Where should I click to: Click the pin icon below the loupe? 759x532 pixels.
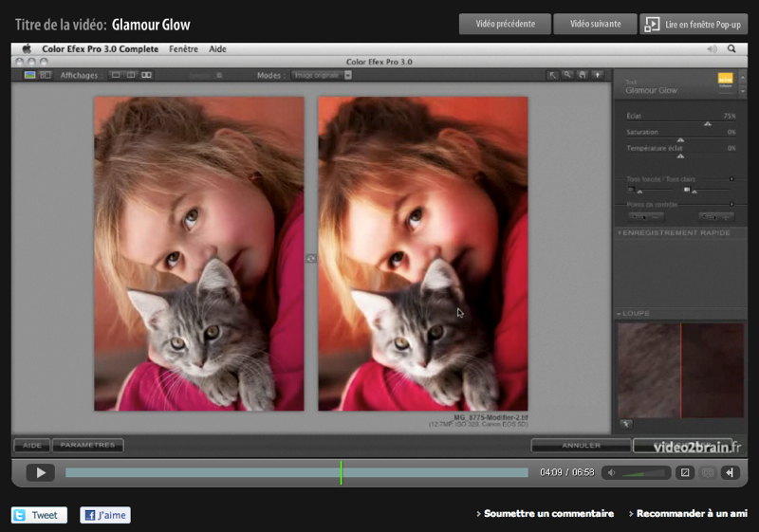coord(626,424)
